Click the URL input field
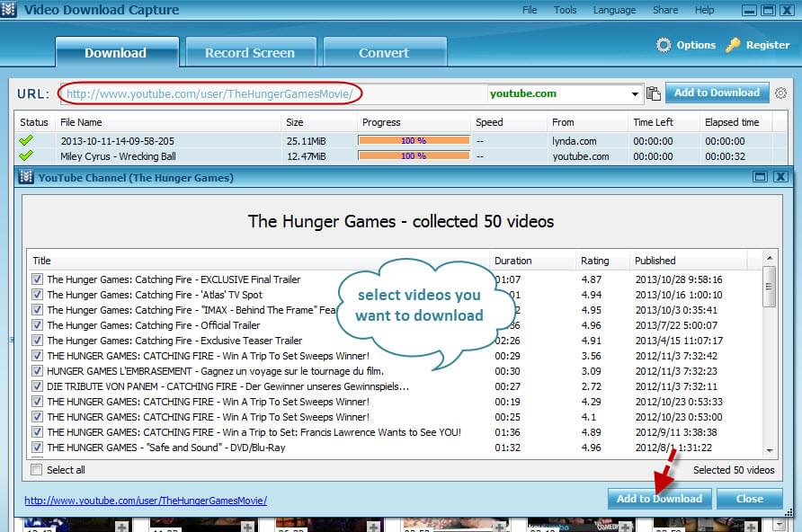Viewport: 802px width, 532px height. pos(273,94)
